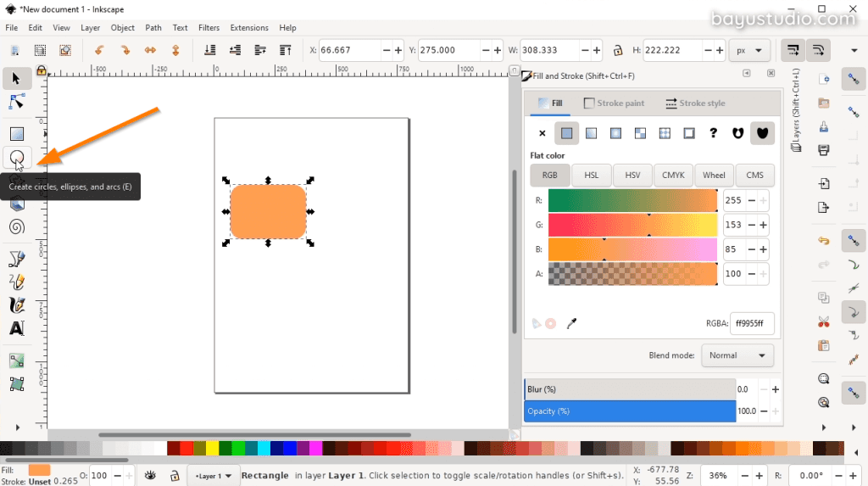Flip selected object horizontally
Viewport: 868px width, 486px height.
[x=150, y=50]
